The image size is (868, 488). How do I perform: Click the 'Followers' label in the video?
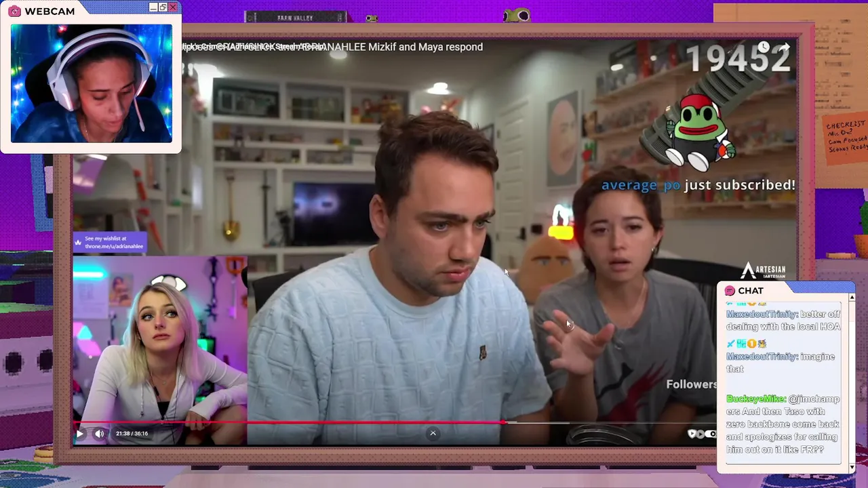691,384
